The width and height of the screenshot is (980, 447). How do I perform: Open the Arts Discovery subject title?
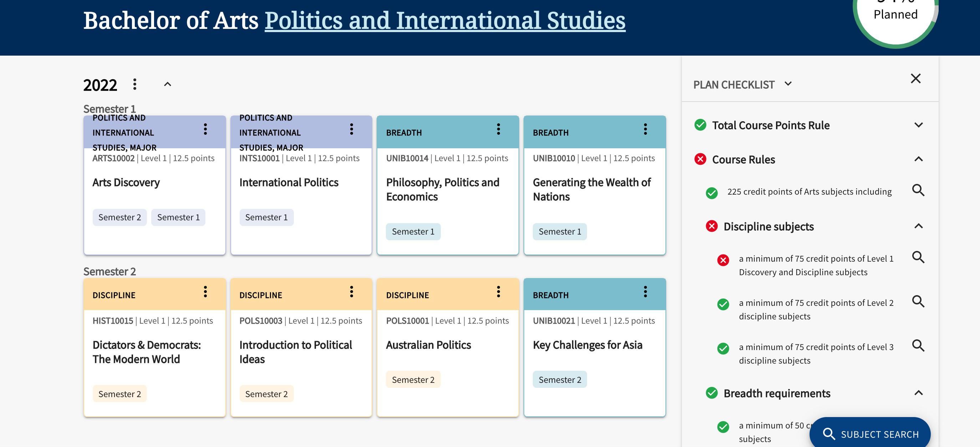click(x=126, y=183)
